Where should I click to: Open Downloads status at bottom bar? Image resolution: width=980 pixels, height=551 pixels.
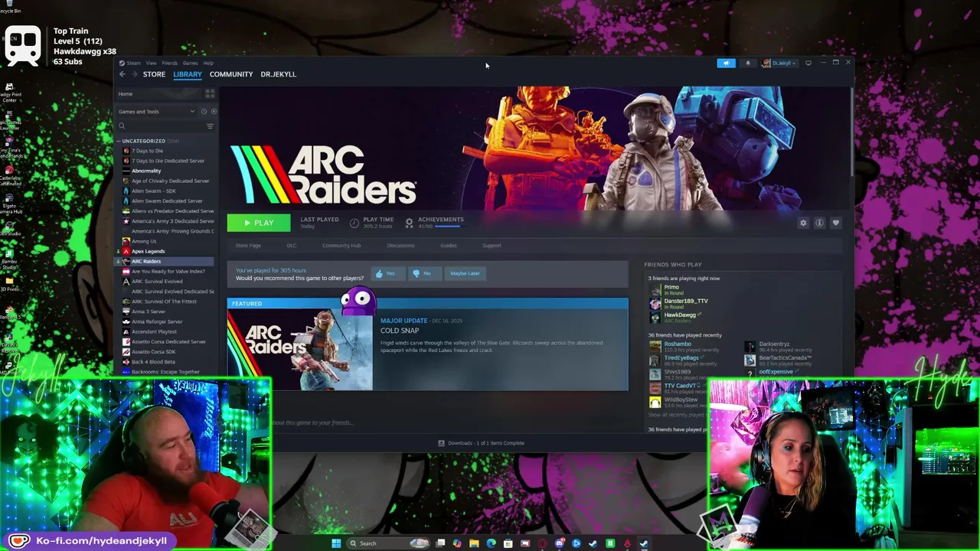tap(481, 443)
